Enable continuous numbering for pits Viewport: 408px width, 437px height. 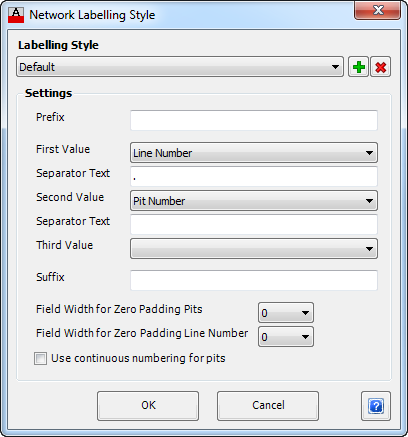(x=40, y=359)
